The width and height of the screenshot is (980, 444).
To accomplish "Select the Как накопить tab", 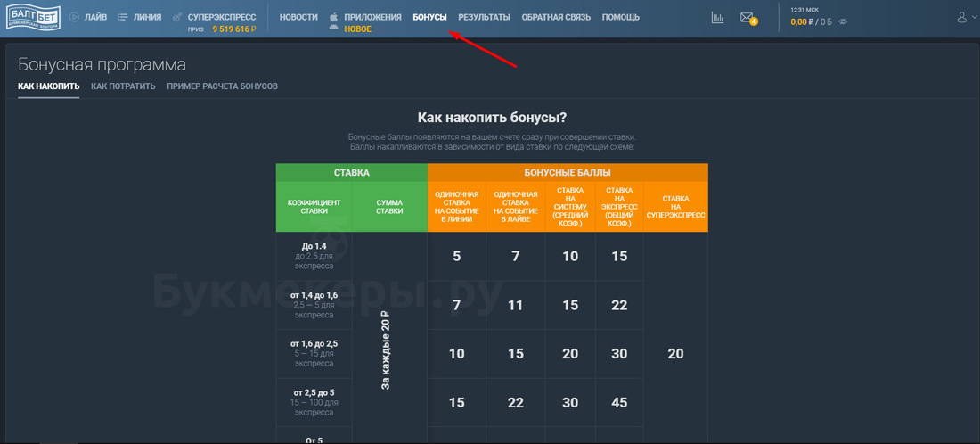I will click(x=48, y=86).
